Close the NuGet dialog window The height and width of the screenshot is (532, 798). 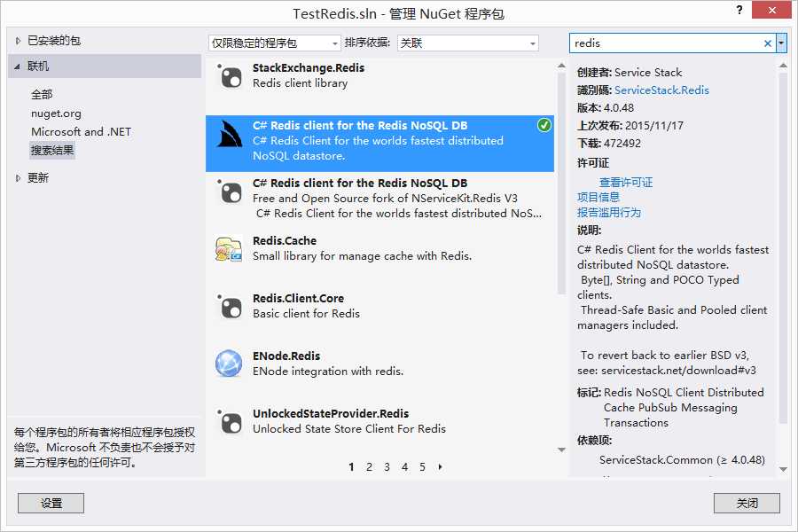coord(771,10)
